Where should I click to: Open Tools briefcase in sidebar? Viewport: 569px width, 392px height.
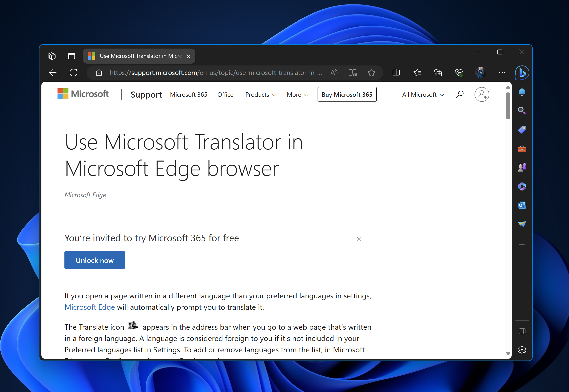(522, 149)
